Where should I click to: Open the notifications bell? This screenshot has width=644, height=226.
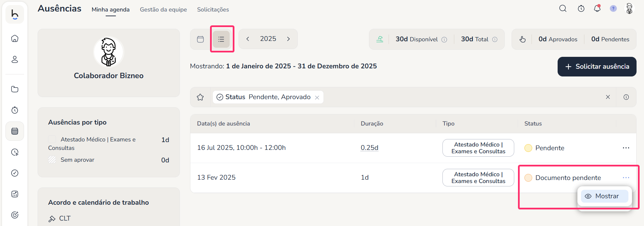tap(597, 8)
